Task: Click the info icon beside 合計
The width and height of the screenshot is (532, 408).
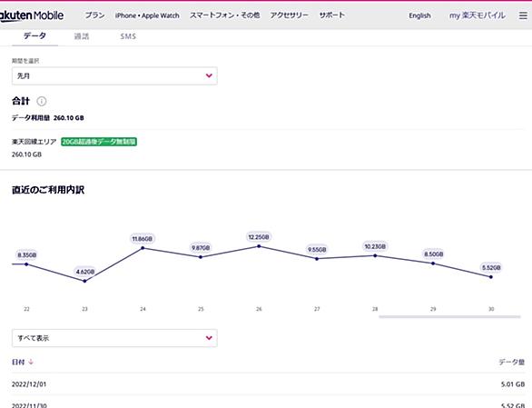Action: coord(42,101)
